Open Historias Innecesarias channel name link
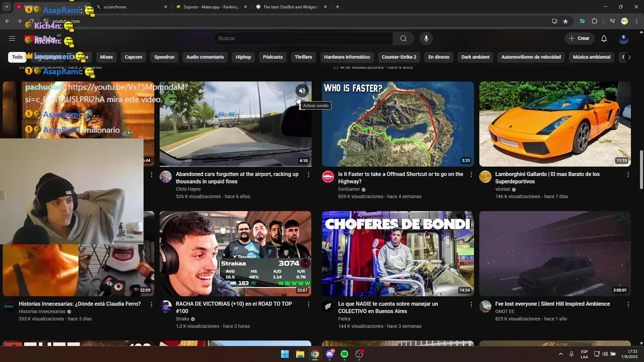644x362 pixels. pyautogui.click(x=42, y=311)
